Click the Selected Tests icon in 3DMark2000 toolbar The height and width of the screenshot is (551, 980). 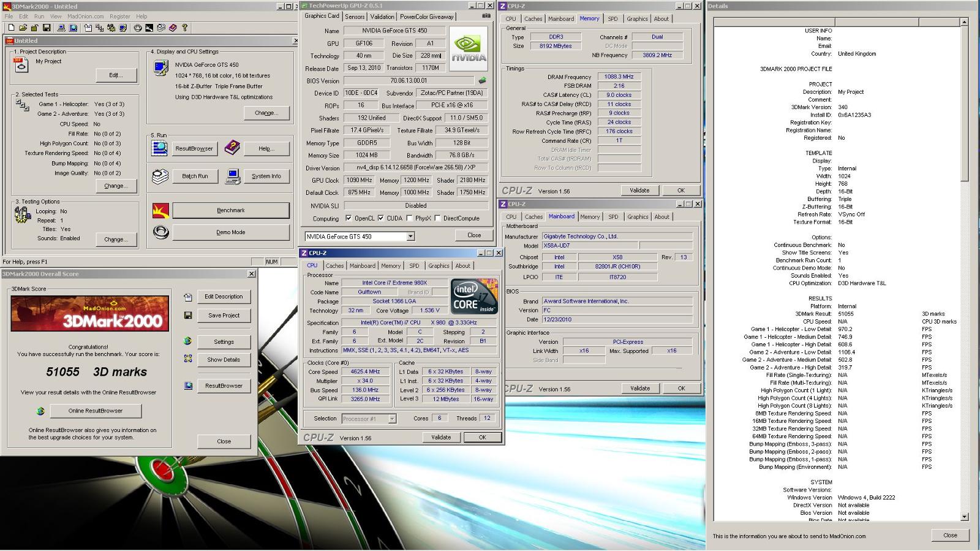tap(99, 28)
